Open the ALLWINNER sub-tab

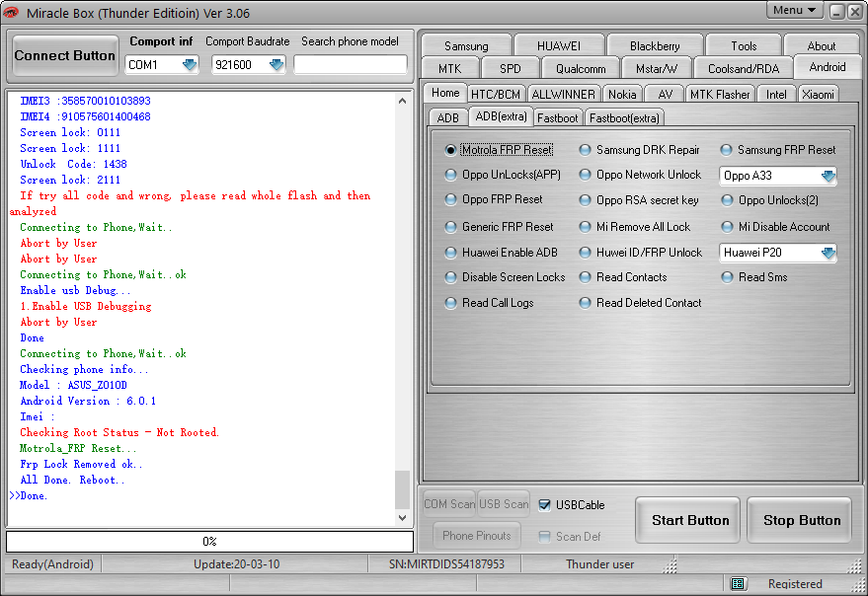[x=563, y=95]
